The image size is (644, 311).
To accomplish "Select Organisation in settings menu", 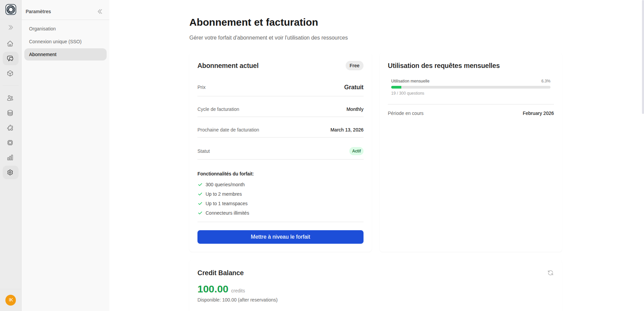I will (x=43, y=29).
